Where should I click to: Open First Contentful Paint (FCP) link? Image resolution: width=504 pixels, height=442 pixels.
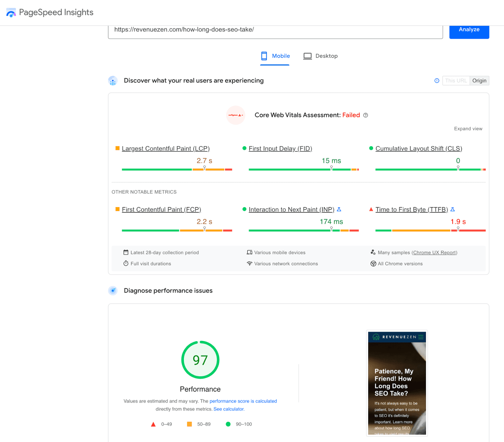[x=161, y=210]
